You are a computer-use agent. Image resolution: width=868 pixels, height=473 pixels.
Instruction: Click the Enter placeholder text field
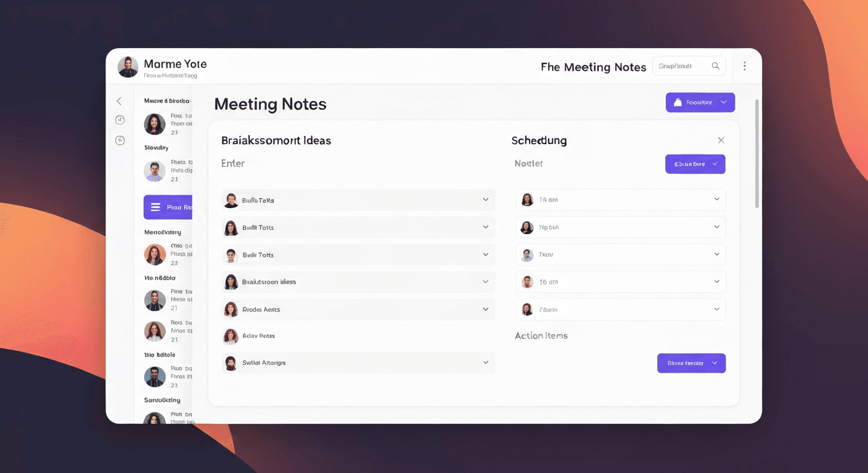233,163
